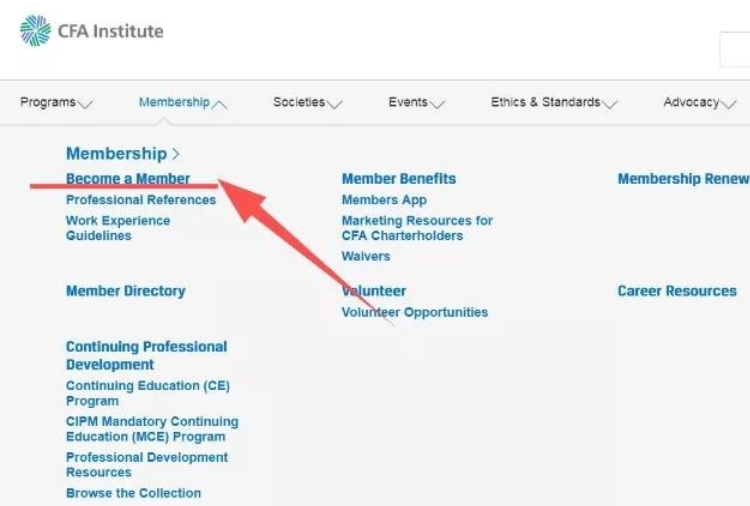This screenshot has width=750, height=506.
Task: Click the Waivers link
Action: click(366, 257)
